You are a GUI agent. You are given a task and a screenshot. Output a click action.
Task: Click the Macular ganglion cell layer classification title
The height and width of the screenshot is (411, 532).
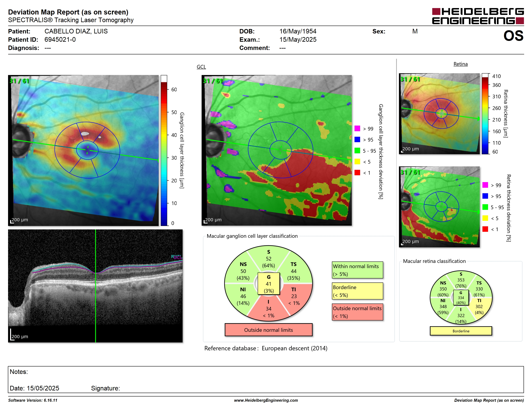tap(252, 236)
